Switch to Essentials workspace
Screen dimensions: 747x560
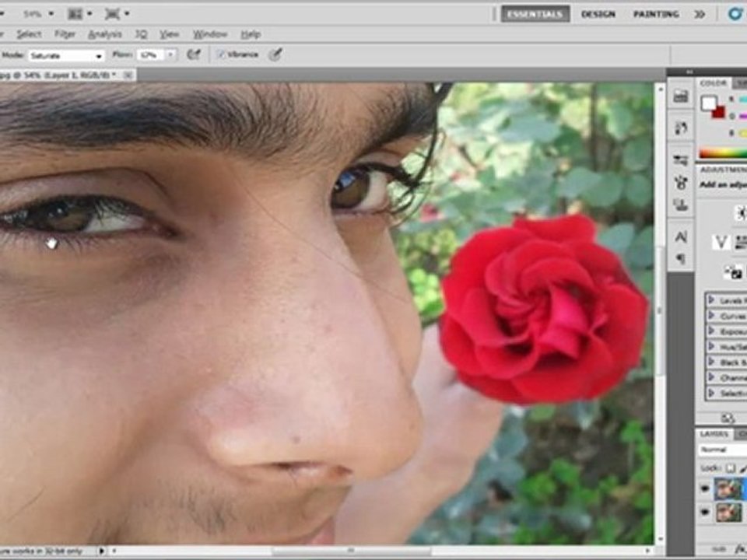(535, 14)
